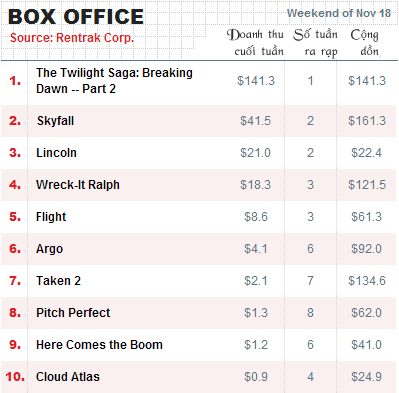Click the Doanh thu cuối tuần column header
Screen dimensions: 399x393
tap(255, 43)
